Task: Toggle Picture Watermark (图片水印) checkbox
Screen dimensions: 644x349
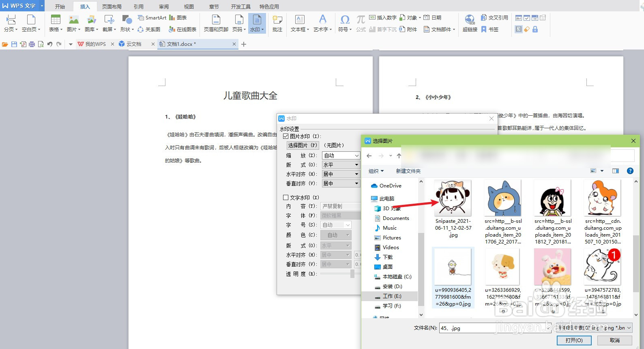Action: tap(286, 136)
